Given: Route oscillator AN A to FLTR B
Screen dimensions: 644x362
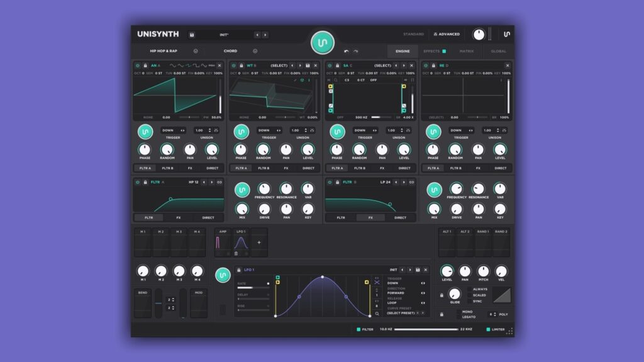Looking at the screenshot, I should tap(167, 168).
